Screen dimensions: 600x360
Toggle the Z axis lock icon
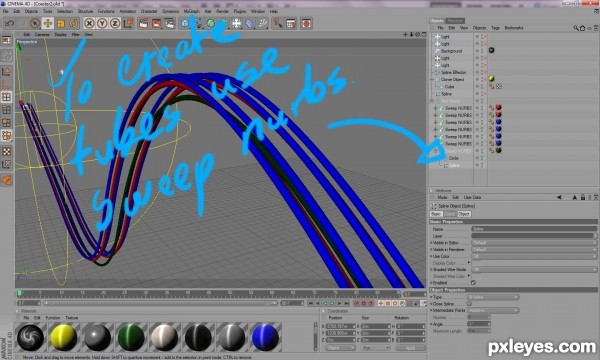pyautogui.click(x=115, y=23)
